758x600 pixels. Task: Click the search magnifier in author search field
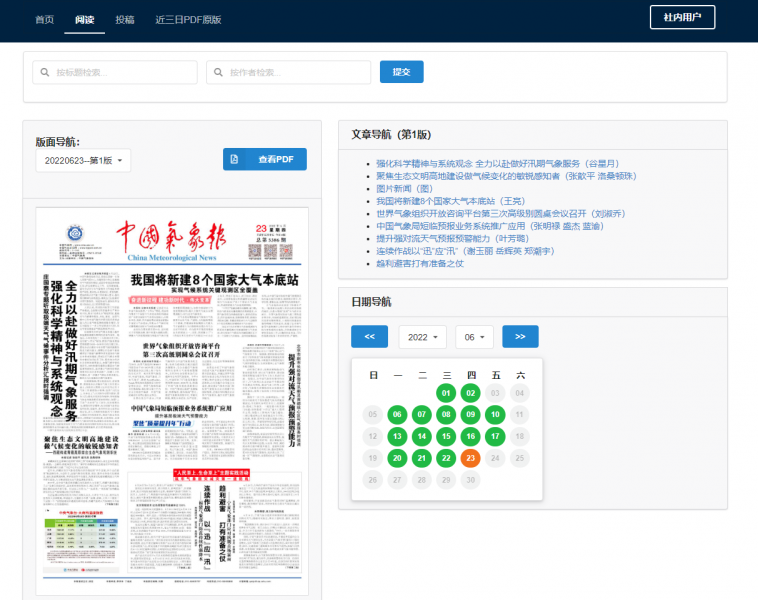click(x=219, y=72)
